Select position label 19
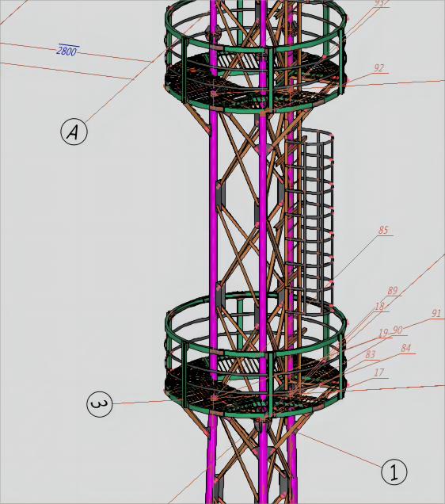This screenshot has width=445, height=504. tap(383, 333)
